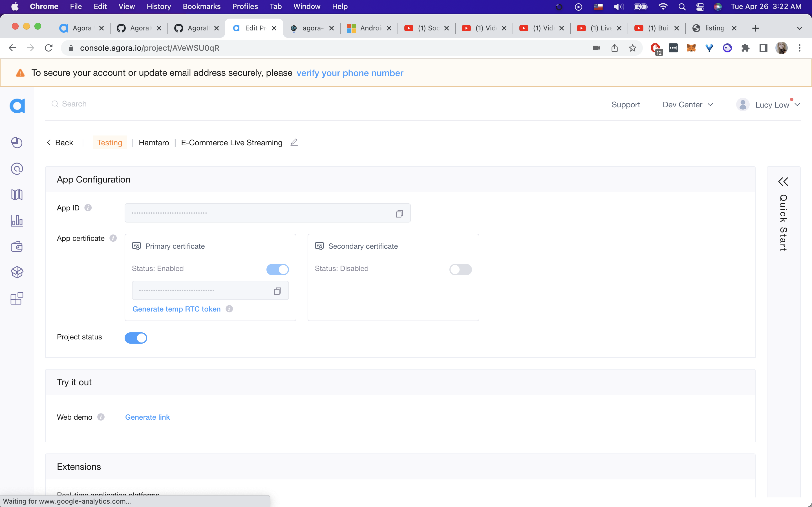
Task: Click the Generate link for Web demo
Action: click(147, 417)
